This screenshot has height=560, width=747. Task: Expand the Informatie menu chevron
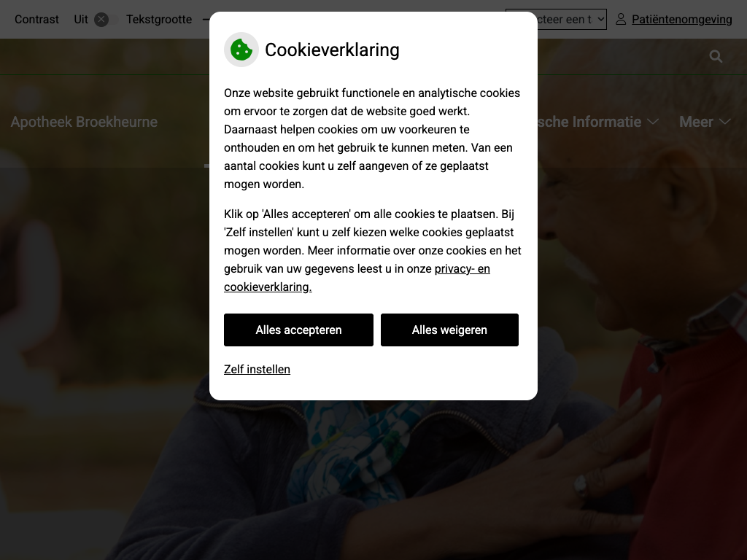point(653,122)
